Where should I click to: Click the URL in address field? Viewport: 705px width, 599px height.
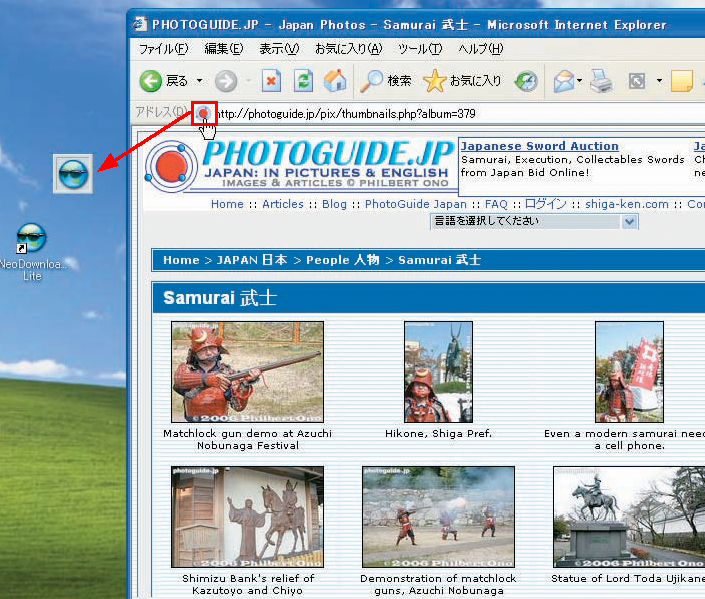[x=346, y=114]
